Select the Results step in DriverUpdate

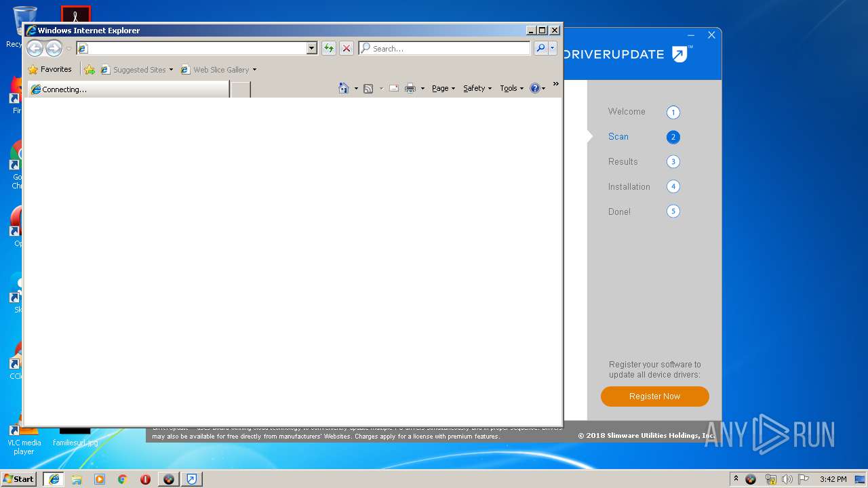click(x=623, y=161)
